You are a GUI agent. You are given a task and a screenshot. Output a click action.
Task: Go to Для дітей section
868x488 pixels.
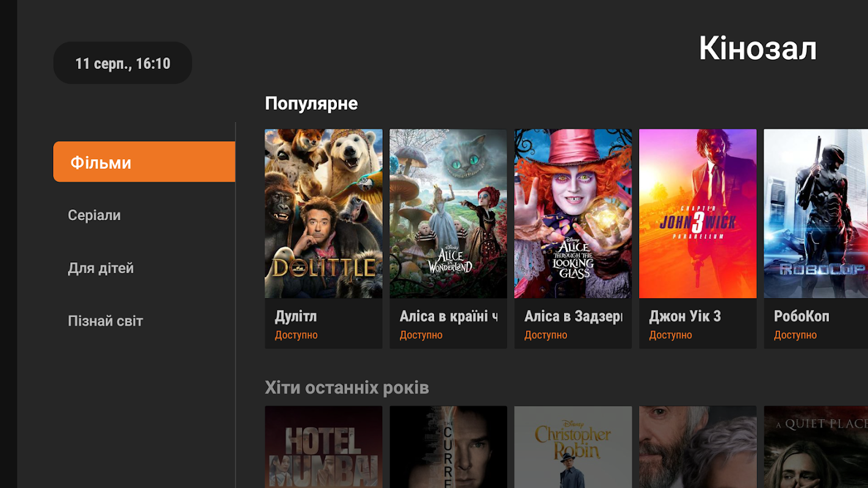(x=101, y=268)
